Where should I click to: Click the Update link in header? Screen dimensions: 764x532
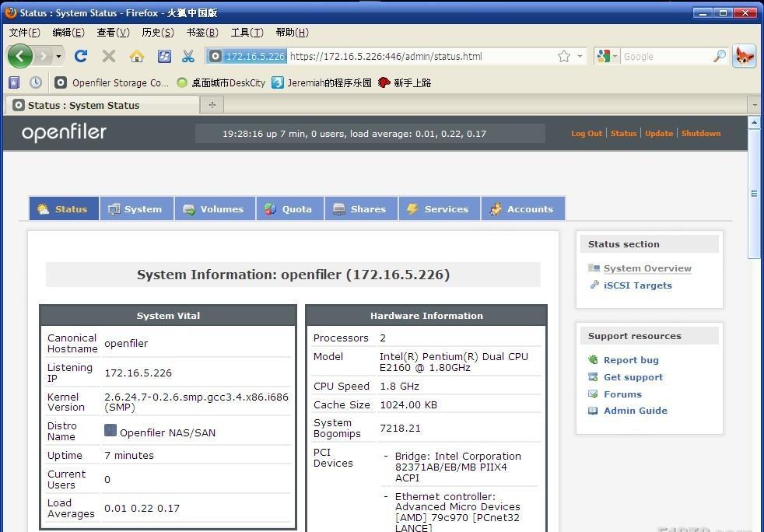(659, 134)
